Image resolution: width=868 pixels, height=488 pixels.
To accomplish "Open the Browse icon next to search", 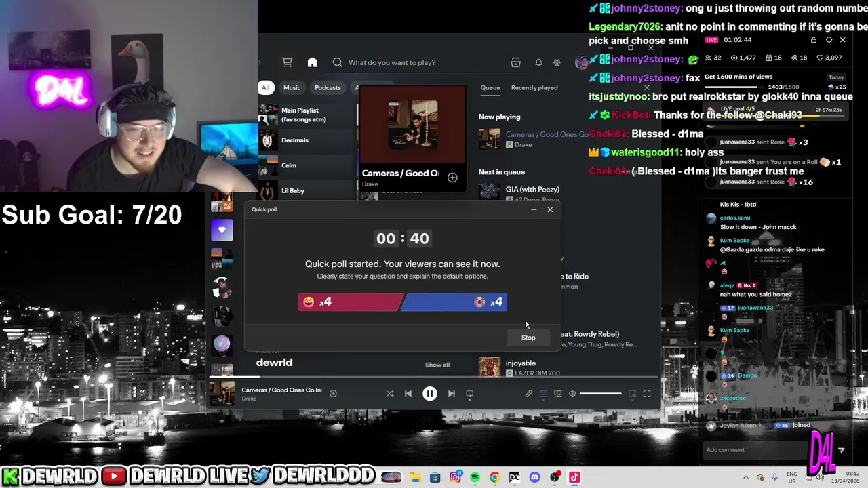I will [x=515, y=62].
